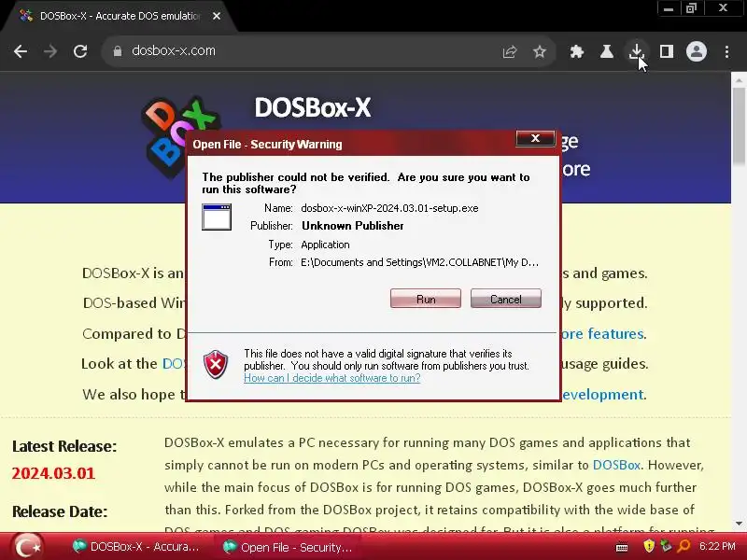Image resolution: width=747 pixels, height=560 pixels.
Task: Open 'How can I decide what software to run?' link
Action: coord(332,378)
